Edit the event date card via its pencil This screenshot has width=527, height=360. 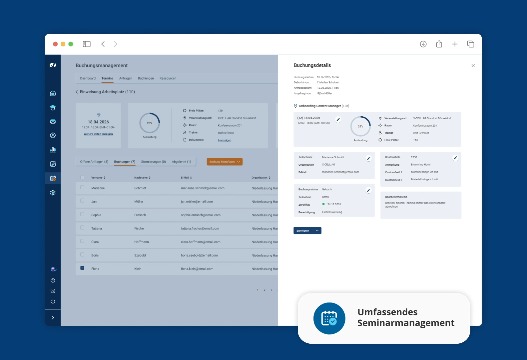[338, 119]
